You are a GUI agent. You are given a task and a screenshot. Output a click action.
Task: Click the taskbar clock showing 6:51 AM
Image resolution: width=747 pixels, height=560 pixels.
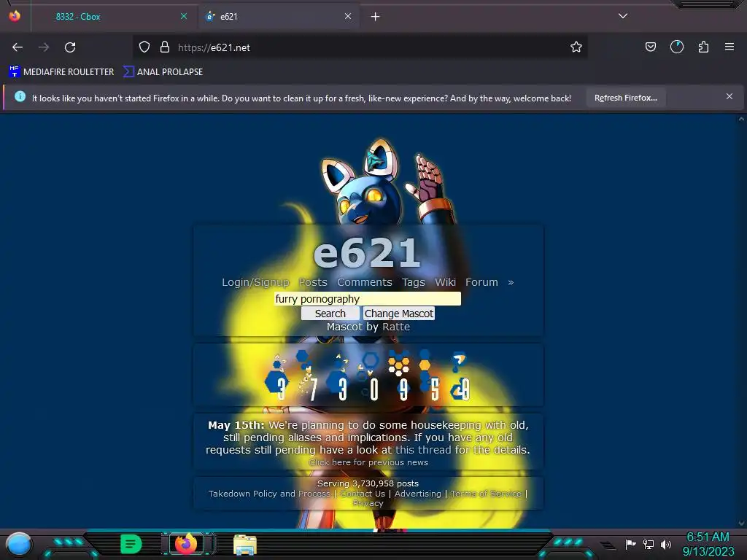[x=708, y=544]
